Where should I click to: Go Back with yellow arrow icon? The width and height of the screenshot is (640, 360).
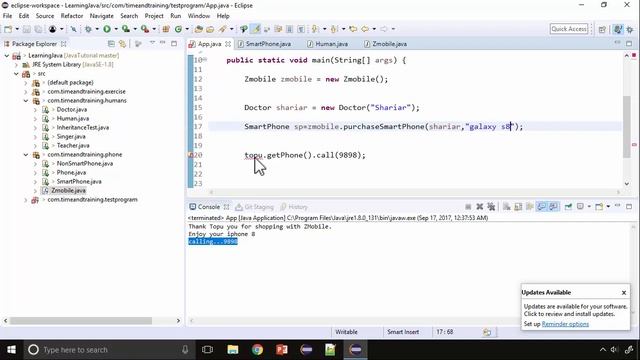pos(365,29)
